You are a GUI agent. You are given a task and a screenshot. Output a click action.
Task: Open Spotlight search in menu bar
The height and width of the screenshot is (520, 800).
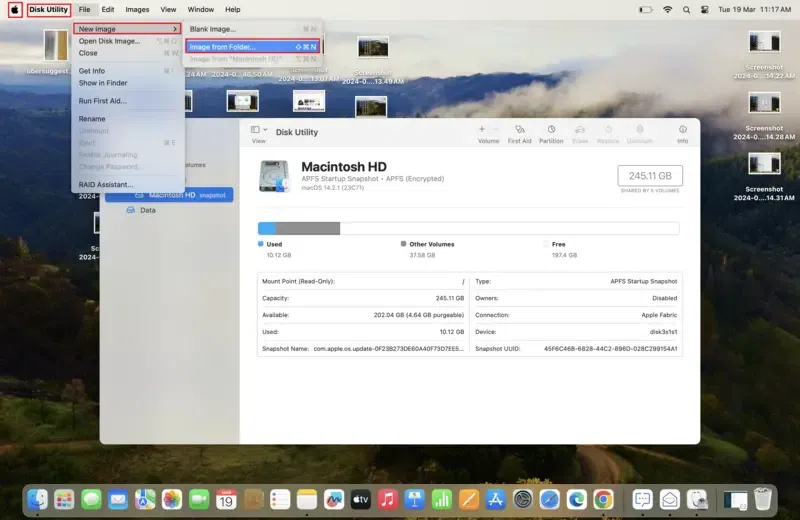point(686,10)
